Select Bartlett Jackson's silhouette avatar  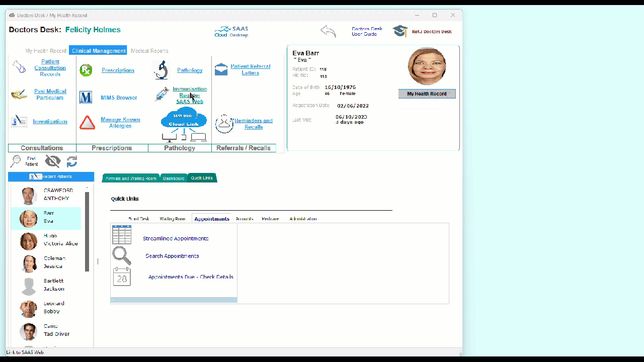(29, 286)
